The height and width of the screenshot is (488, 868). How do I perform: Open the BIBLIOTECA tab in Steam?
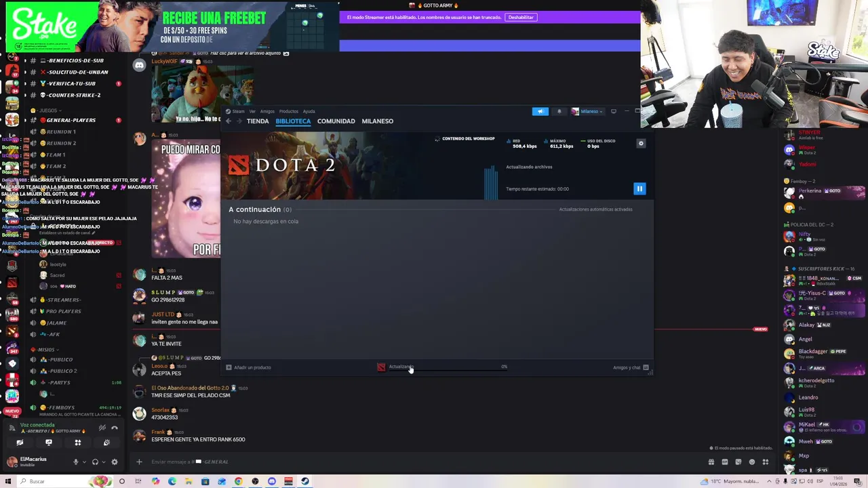293,121
